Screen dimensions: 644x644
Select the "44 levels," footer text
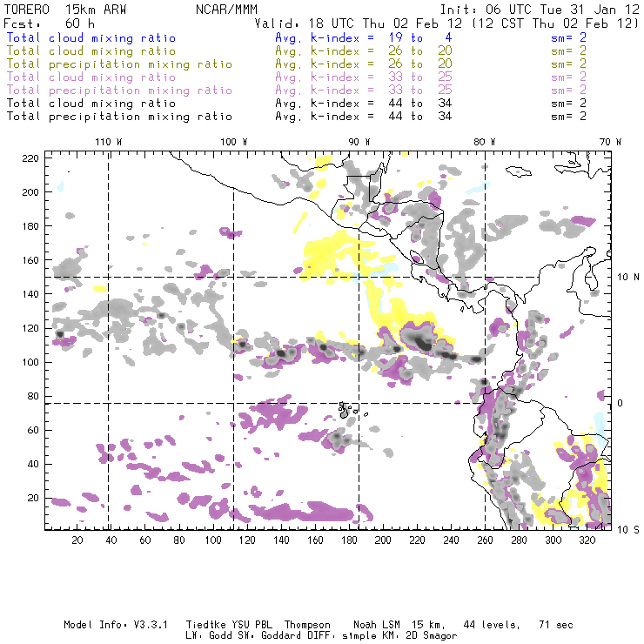click(492, 625)
